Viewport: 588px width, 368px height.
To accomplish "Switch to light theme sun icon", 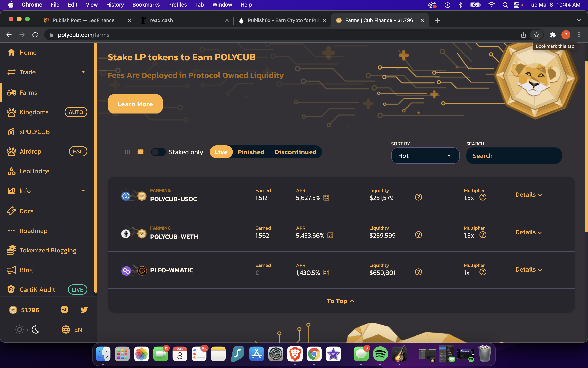I will point(19,330).
